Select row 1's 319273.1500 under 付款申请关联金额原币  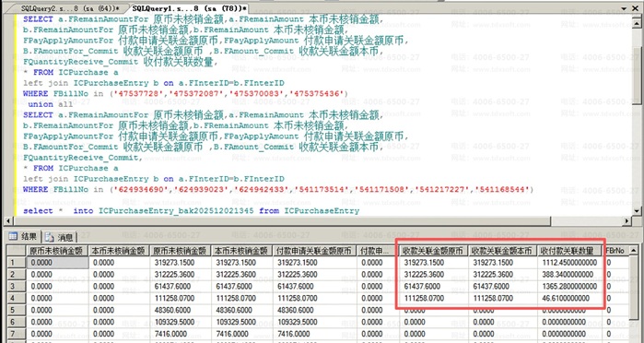pyautogui.click(x=314, y=263)
